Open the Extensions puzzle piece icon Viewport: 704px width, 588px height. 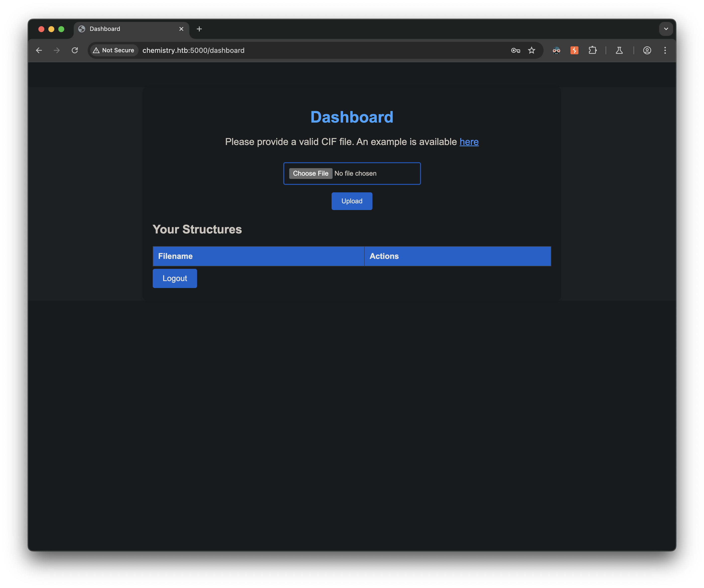[592, 50]
